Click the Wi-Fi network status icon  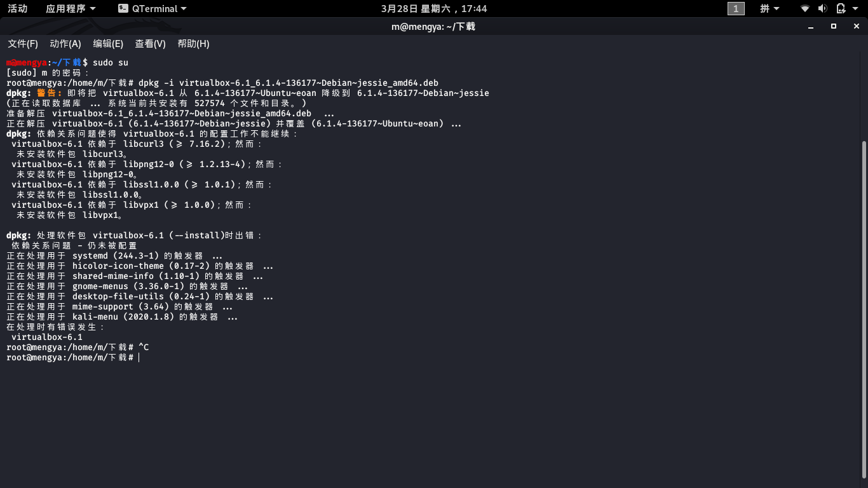(805, 9)
